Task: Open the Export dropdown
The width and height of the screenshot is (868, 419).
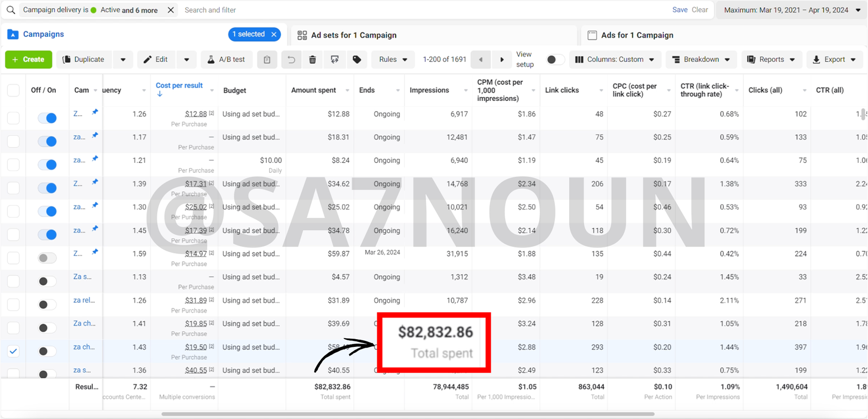Action: [x=834, y=60]
